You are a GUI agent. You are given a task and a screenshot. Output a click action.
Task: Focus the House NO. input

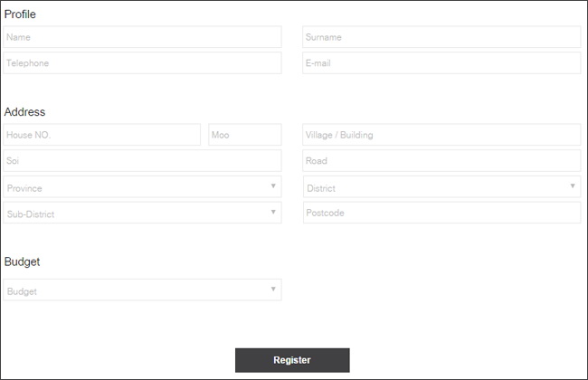101,135
